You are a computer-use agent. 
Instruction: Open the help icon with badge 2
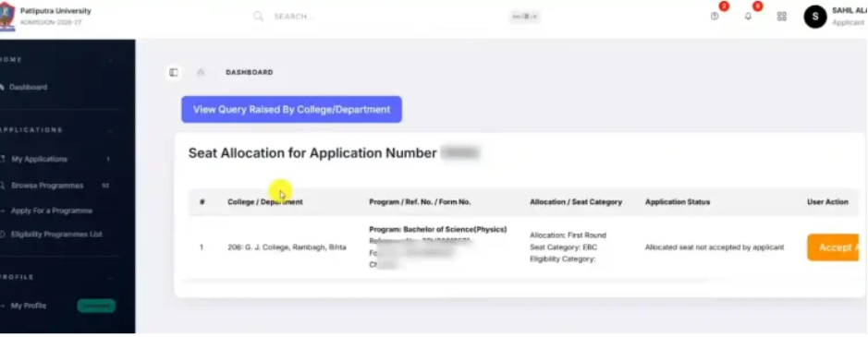pos(715,16)
